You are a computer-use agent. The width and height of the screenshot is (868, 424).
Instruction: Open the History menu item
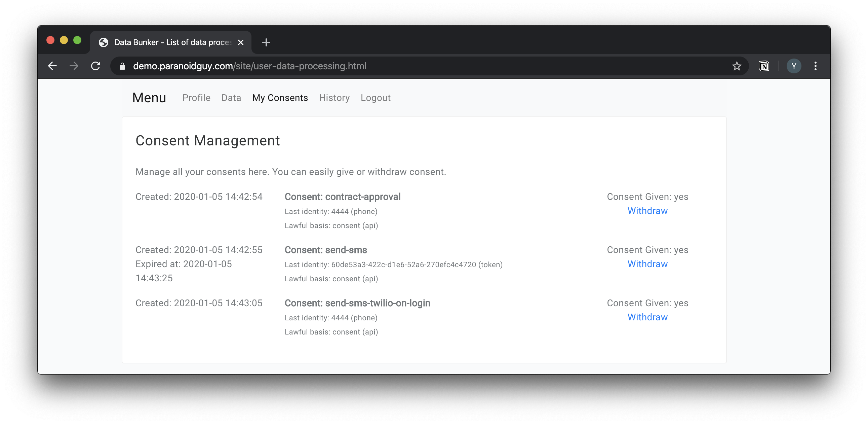pyautogui.click(x=334, y=98)
